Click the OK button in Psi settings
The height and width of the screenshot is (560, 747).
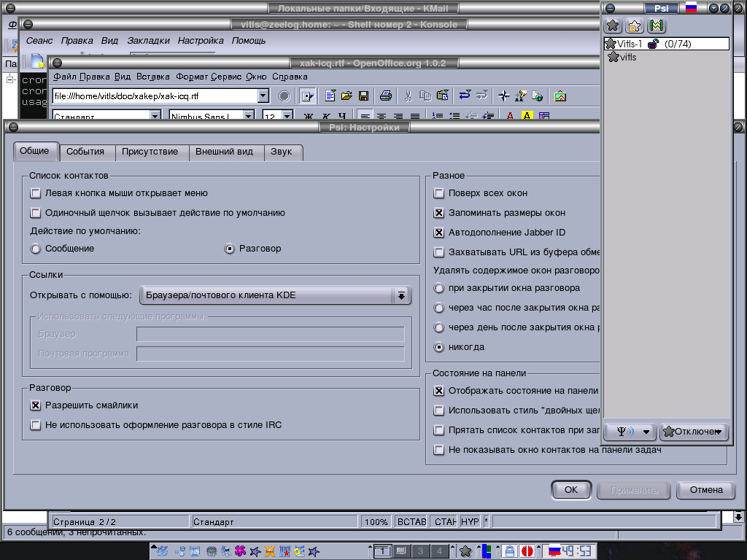pyautogui.click(x=571, y=490)
